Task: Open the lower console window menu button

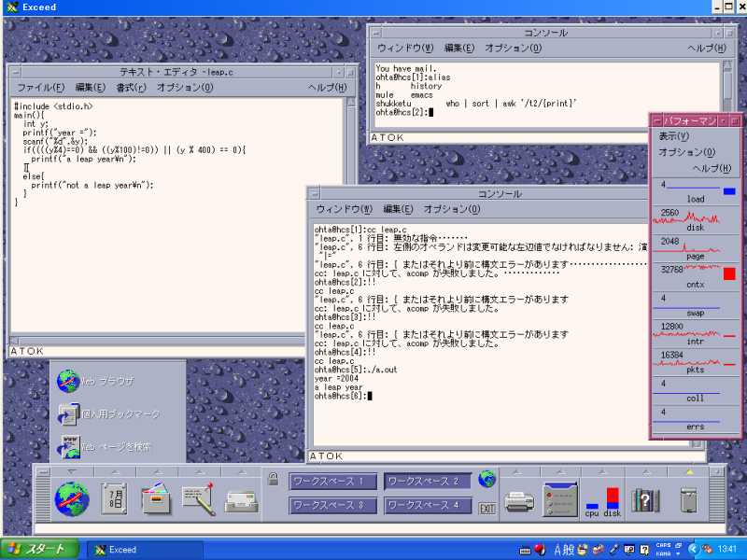Action: click(314, 194)
